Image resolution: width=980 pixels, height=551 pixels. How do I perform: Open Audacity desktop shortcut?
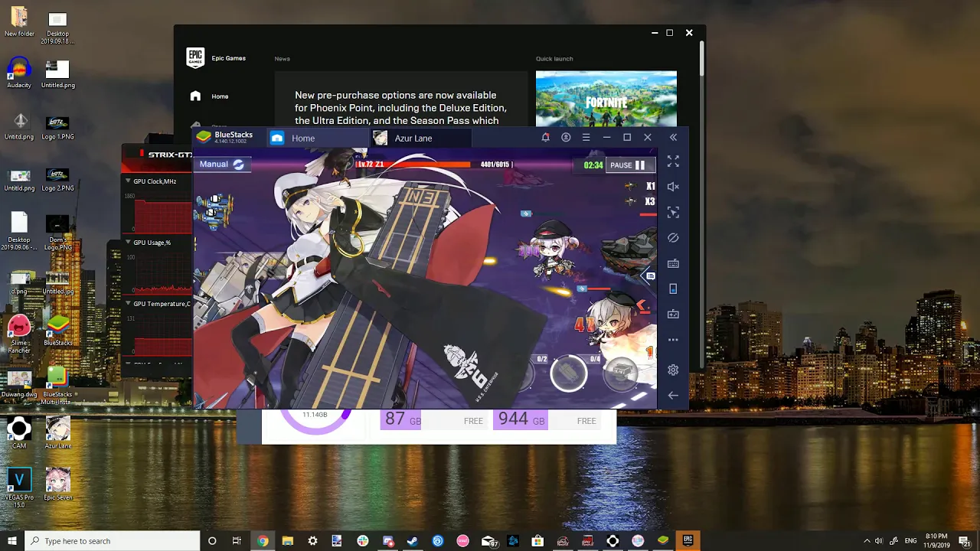point(19,73)
